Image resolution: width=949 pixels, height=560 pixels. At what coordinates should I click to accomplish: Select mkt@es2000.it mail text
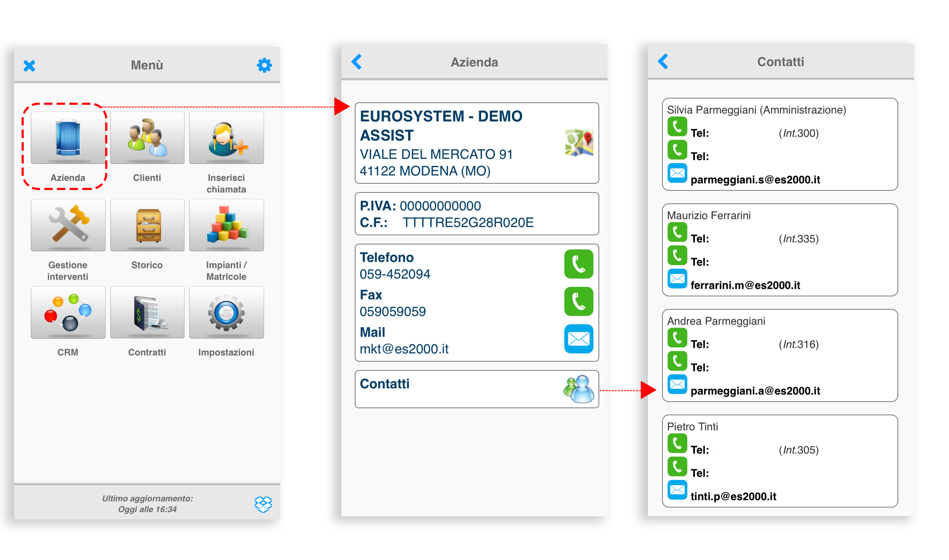click(404, 349)
